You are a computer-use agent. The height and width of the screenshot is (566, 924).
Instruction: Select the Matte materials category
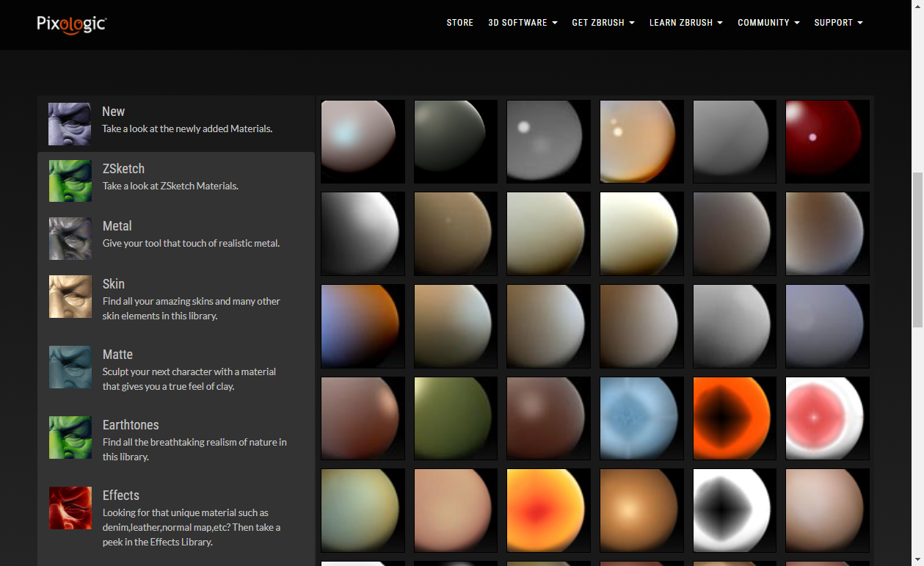click(x=176, y=372)
